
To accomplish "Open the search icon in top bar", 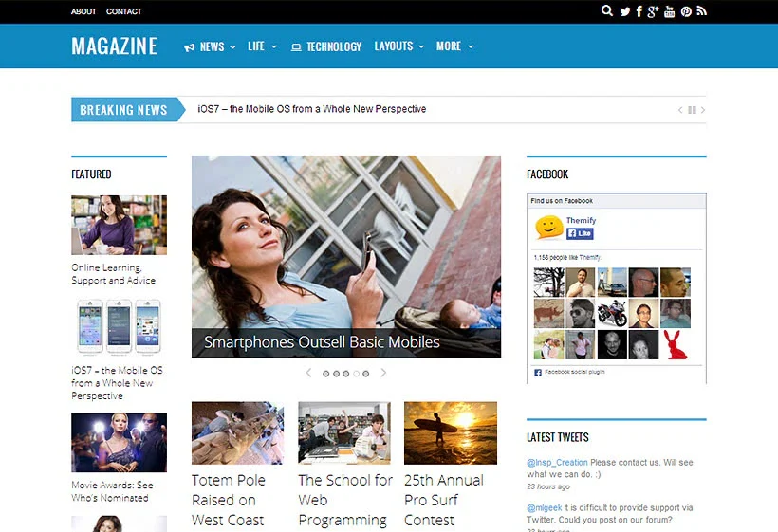I will (607, 11).
